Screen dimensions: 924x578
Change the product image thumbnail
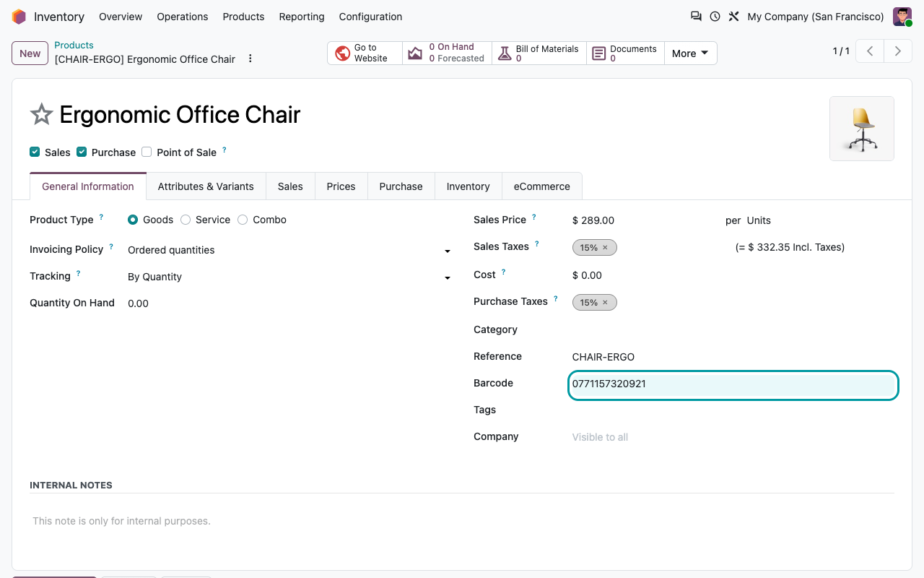tap(862, 129)
